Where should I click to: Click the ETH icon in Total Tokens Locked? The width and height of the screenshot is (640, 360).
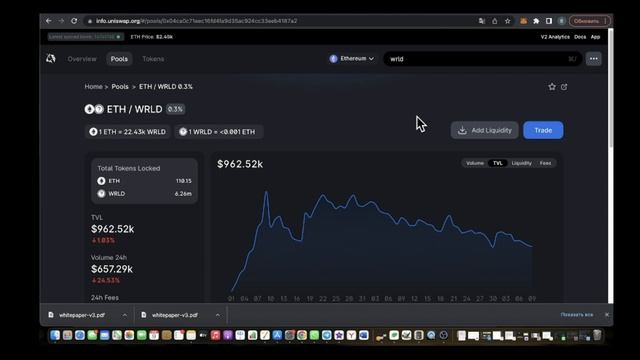[x=101, y=181]
